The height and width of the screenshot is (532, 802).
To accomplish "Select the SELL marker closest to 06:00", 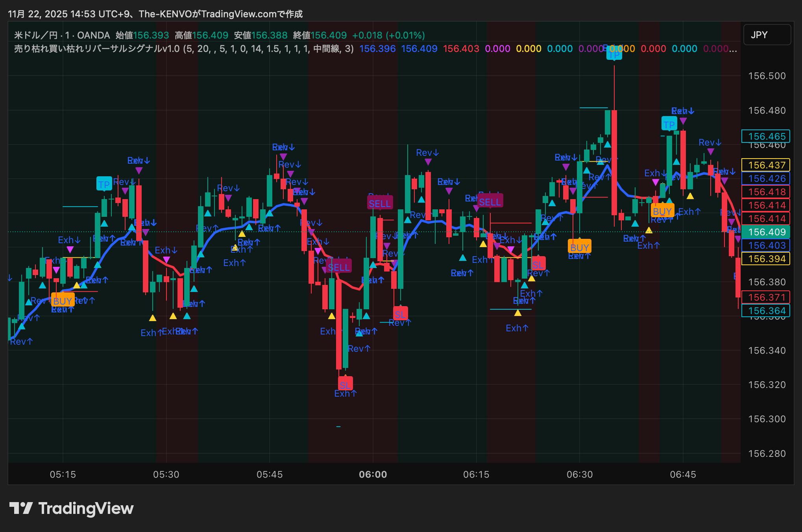I will pos(380,203).
